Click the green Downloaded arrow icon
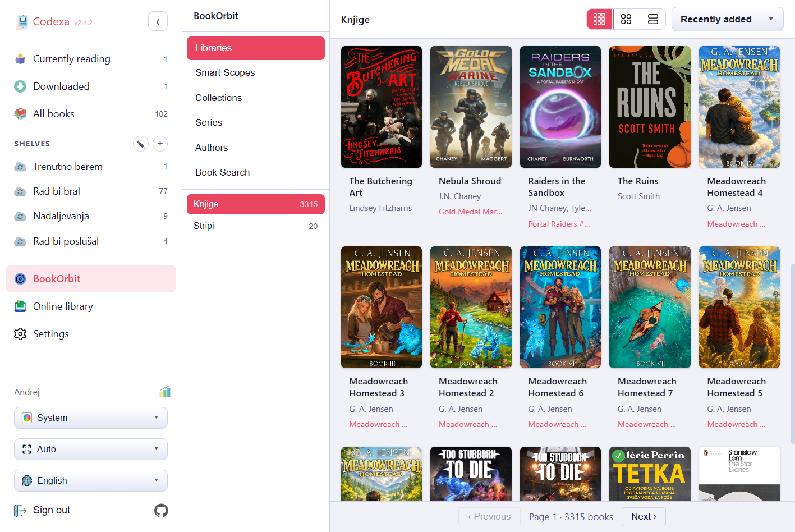 point(20,86)
